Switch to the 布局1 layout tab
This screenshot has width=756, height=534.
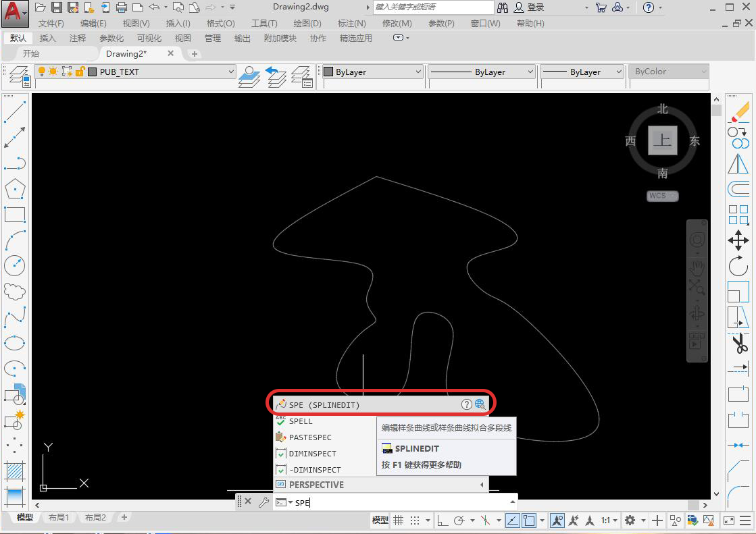(59, 517)
